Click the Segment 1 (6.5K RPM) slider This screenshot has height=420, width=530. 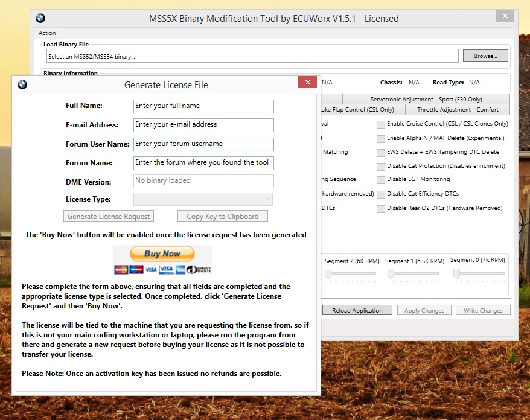413,274
